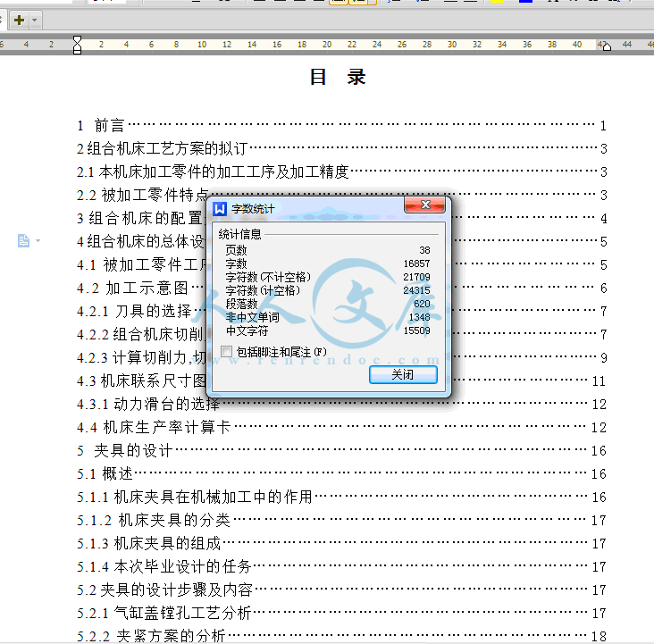
Task: Click the 统计信息 group label
Action: (239, 234)
